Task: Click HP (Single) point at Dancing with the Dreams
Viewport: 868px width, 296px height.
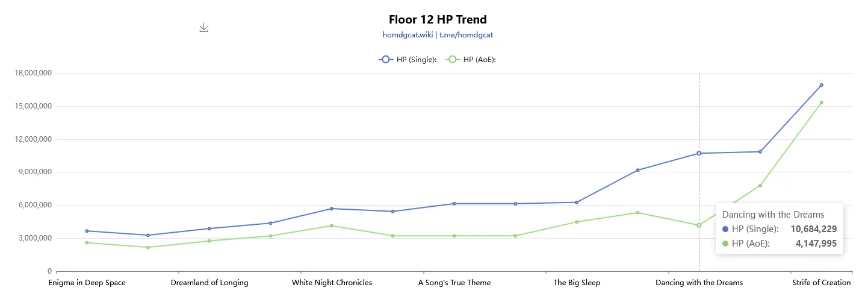Action: click(699, 153)
